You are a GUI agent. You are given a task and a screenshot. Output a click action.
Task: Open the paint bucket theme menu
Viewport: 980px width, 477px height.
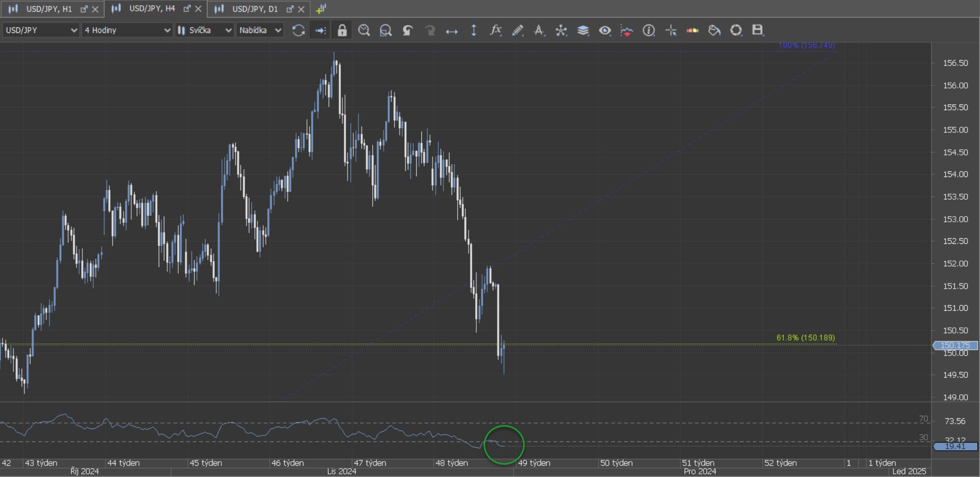point(714,30)
